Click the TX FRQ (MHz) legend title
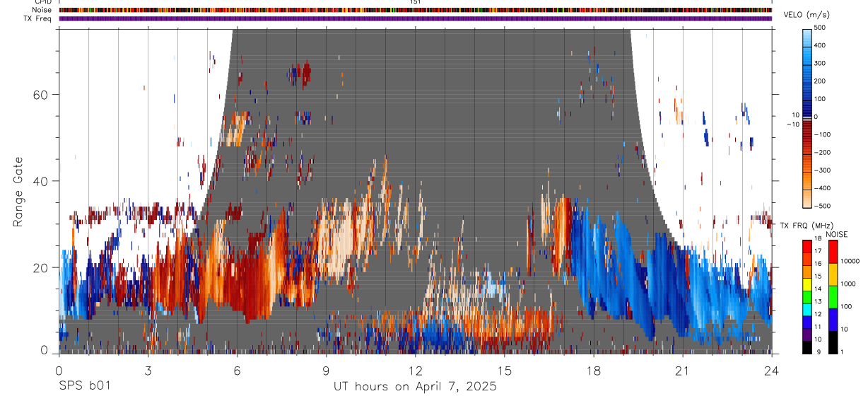The width and height of the screenshot is (868, 401). (806, 226)
